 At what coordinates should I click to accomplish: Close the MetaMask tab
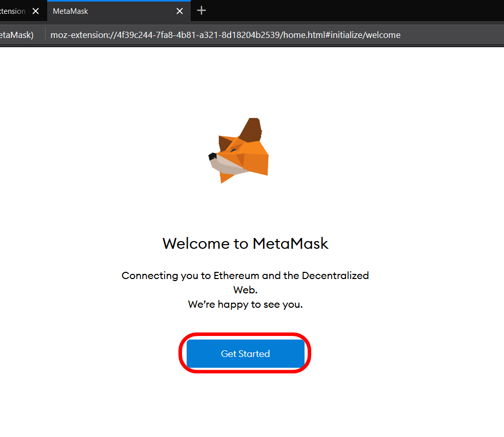[x=179, y=11]
